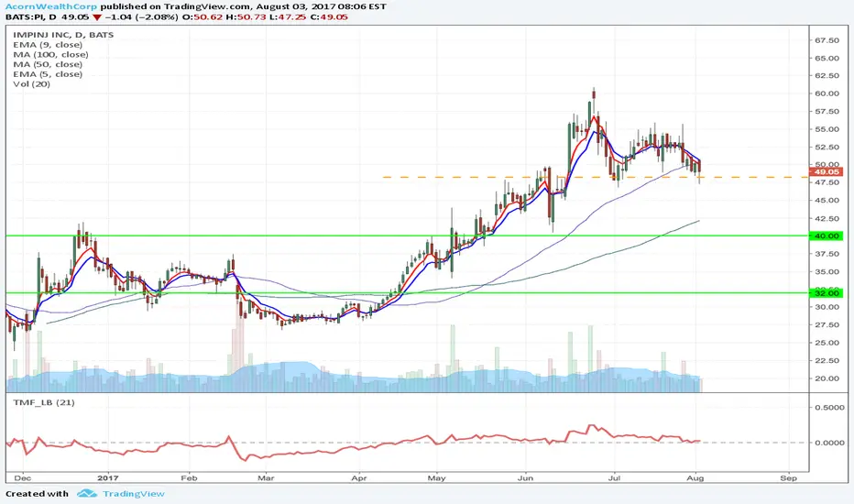Select the MA (100, close) indicator label
The width and height of the screenshot is (854, 504).
coord(50,54)
